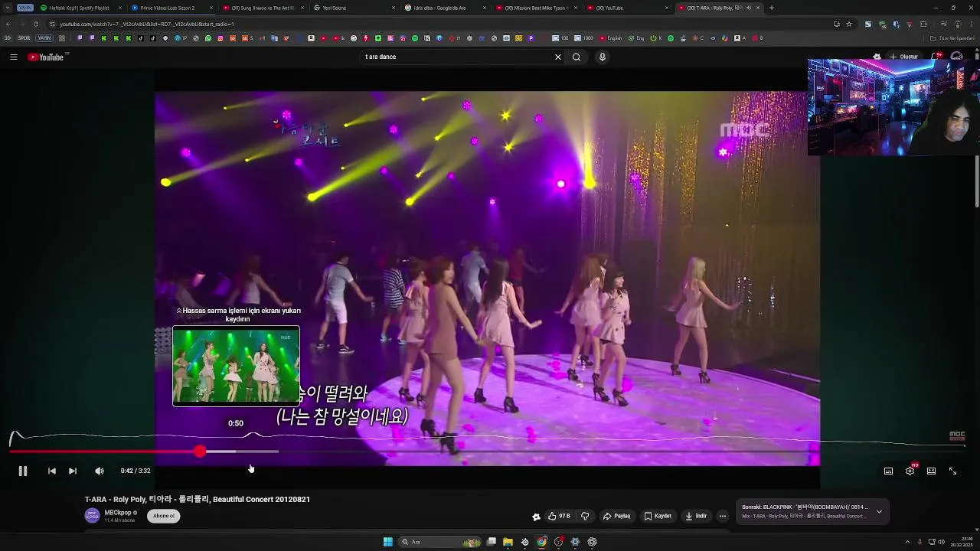Expand the Sonraki playlist panel chevron
Screen dimensions: 980x551
pyautogui.click(x=879, y=511)
